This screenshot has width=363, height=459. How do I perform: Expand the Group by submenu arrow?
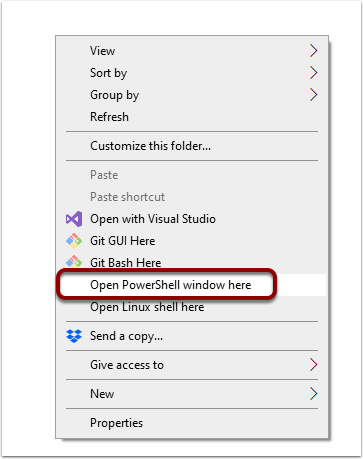pos(313,95)
